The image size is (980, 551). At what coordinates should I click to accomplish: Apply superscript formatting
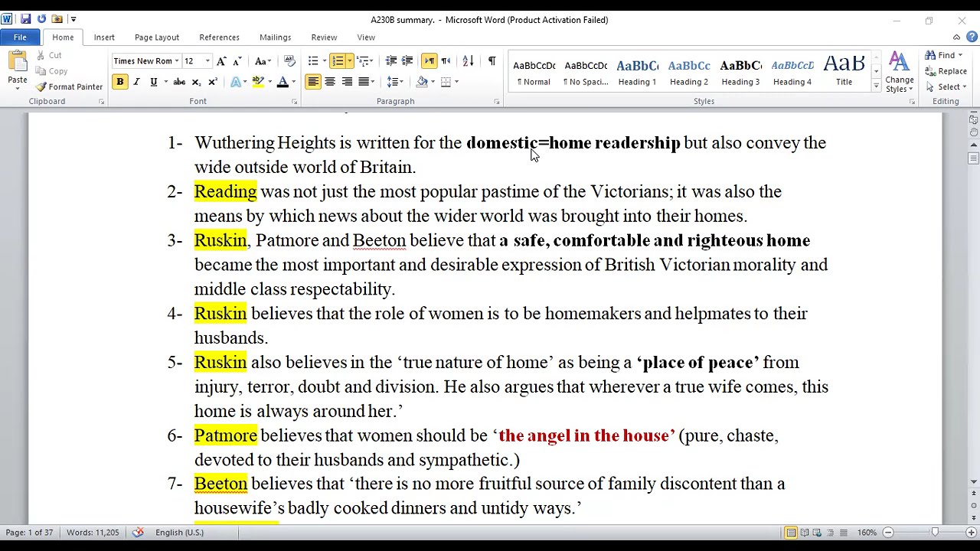(212, 82)
